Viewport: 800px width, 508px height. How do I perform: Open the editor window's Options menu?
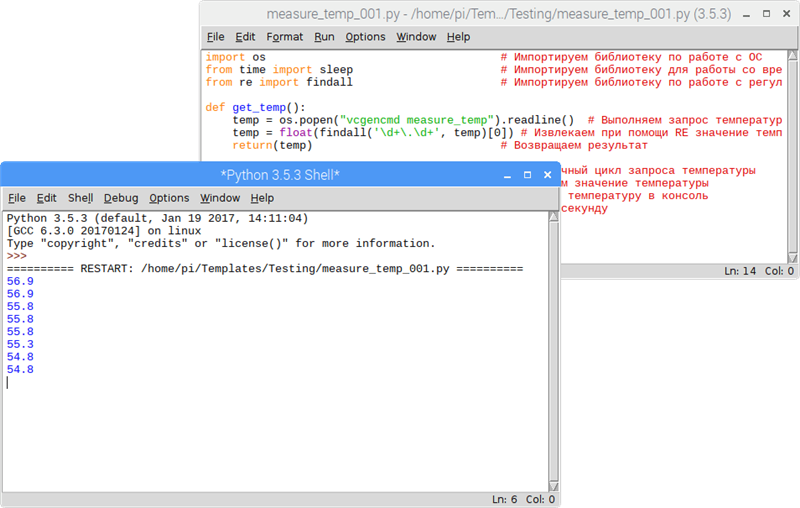365,37
